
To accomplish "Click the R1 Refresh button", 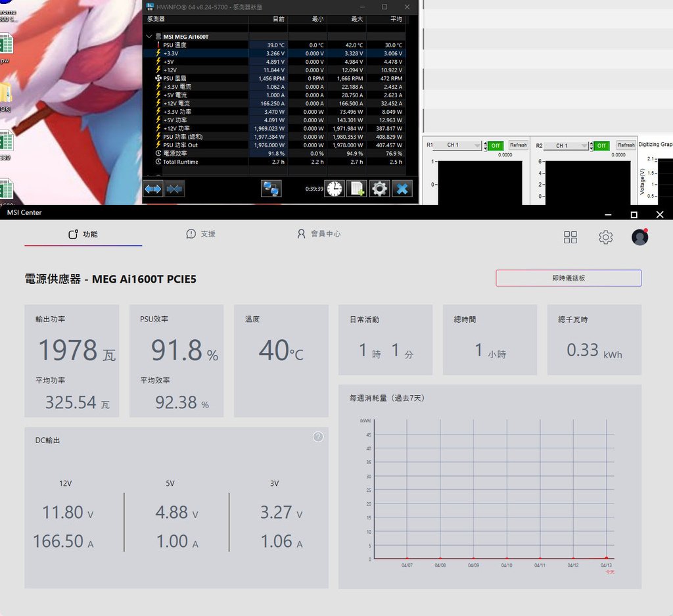I will point(518,145).
